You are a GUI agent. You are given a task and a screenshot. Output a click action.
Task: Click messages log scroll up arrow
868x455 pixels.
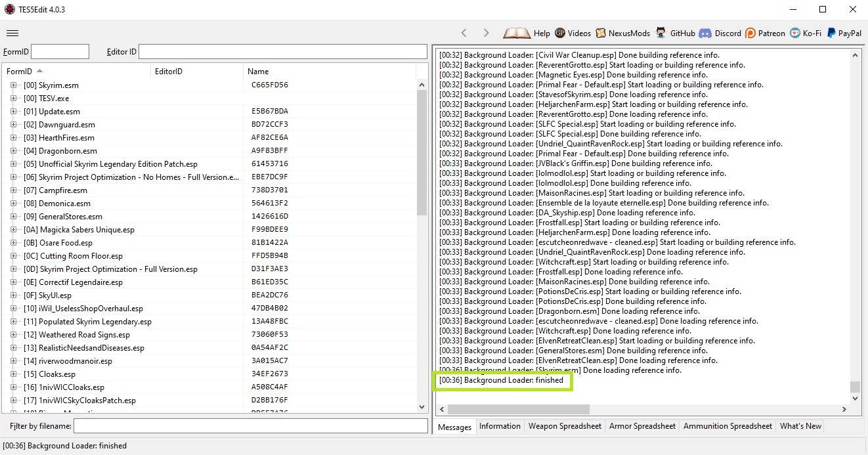point(854,55)
